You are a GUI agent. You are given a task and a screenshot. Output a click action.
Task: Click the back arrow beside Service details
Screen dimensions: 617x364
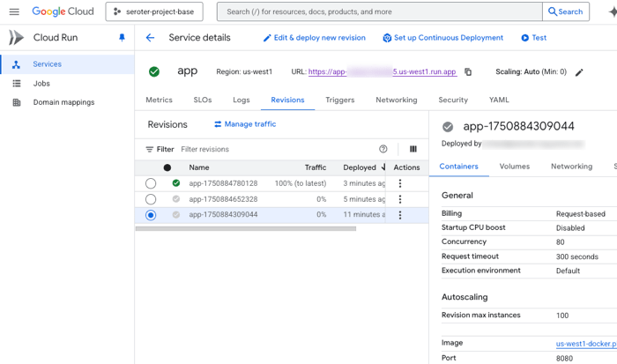click(x=150, y=38)
